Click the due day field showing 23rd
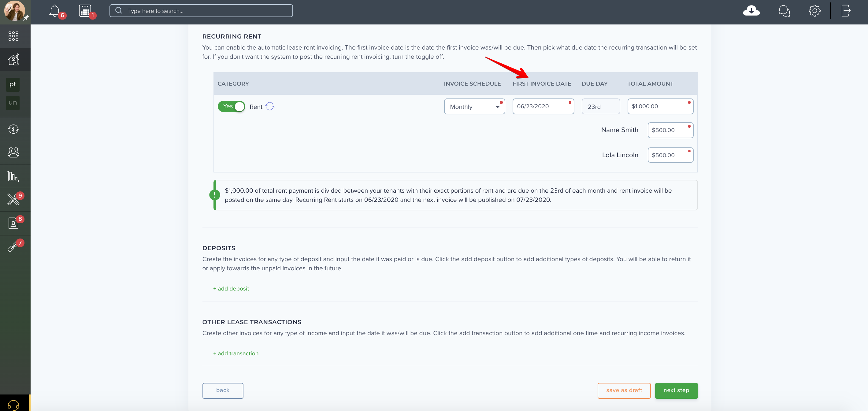Screen dimensions: 868x411 click(x=601, y=106)
